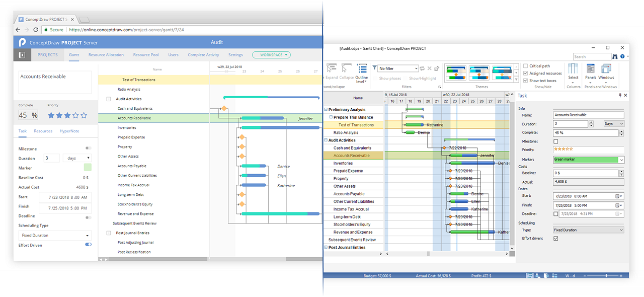Screen dimensions: 644x297
Task: Click the Cash and Equivalents milestone diamond
Action: pos(224,108)
